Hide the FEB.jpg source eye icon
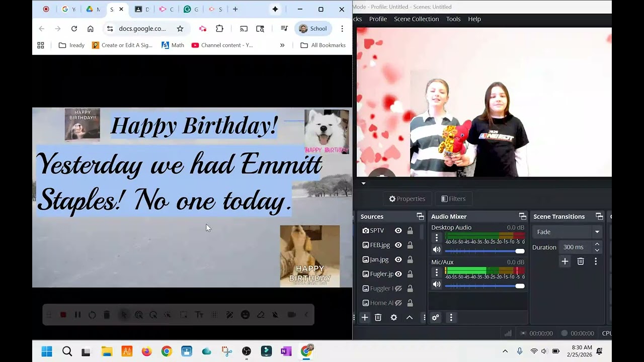The width and height of the screenshot is (644, 362). [398, 245]
